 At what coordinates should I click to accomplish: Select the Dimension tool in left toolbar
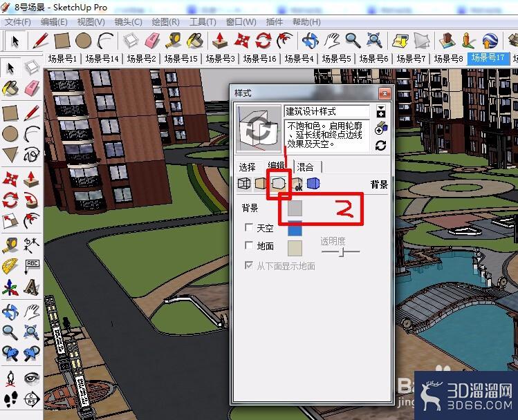[x=32, y=245]
